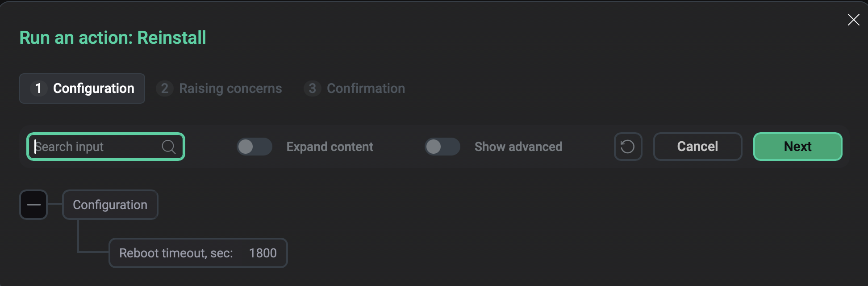
Task: Click the search magnifier icon
Action: pyautogui.click(x=169, y=146)
